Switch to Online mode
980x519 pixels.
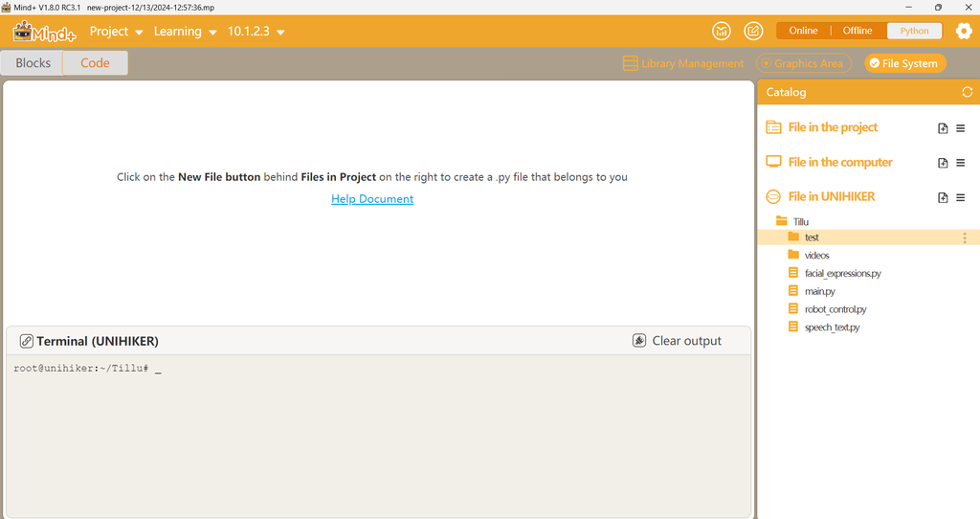click(x=803, y=31)
